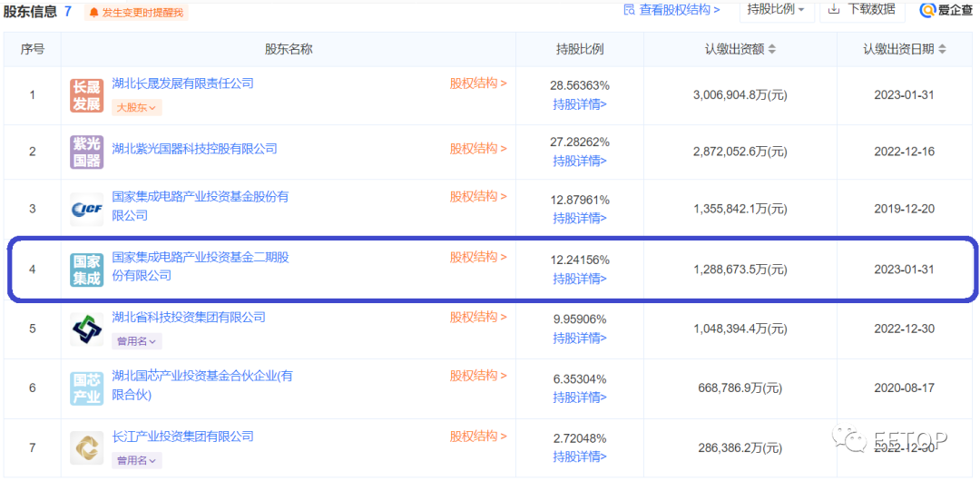Image resolution: width=980 pixels, height=481 pixels.
Task: Click the 长晟发展 company logo
Action: click(86, 95)
